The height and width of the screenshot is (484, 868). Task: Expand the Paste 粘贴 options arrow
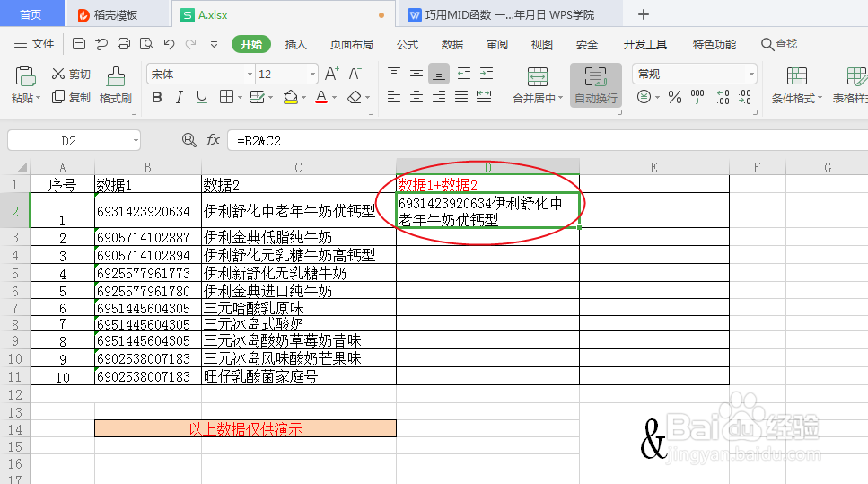(39, 99)
